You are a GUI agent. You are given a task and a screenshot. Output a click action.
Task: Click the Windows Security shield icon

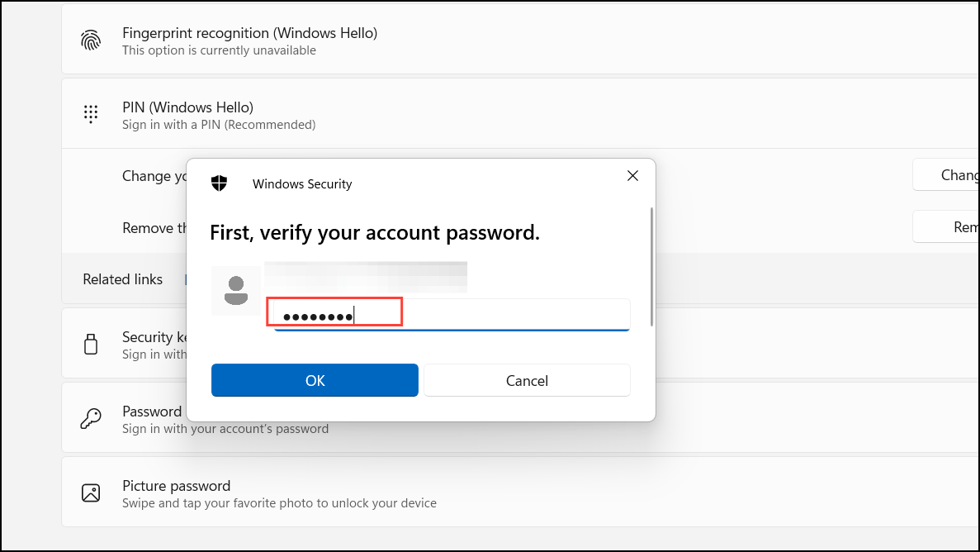point(219,183)
